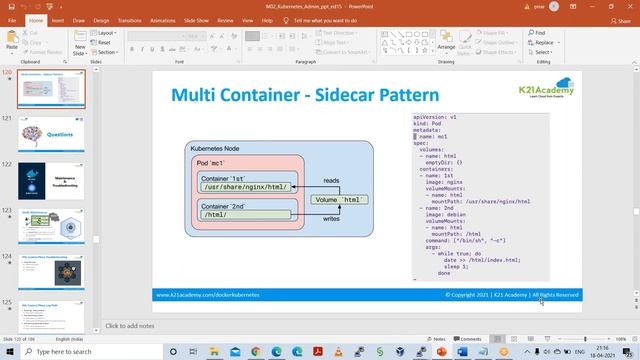Open the Section dropdown
The width and height of the screenshot is (640, 360).
(104, 52)
